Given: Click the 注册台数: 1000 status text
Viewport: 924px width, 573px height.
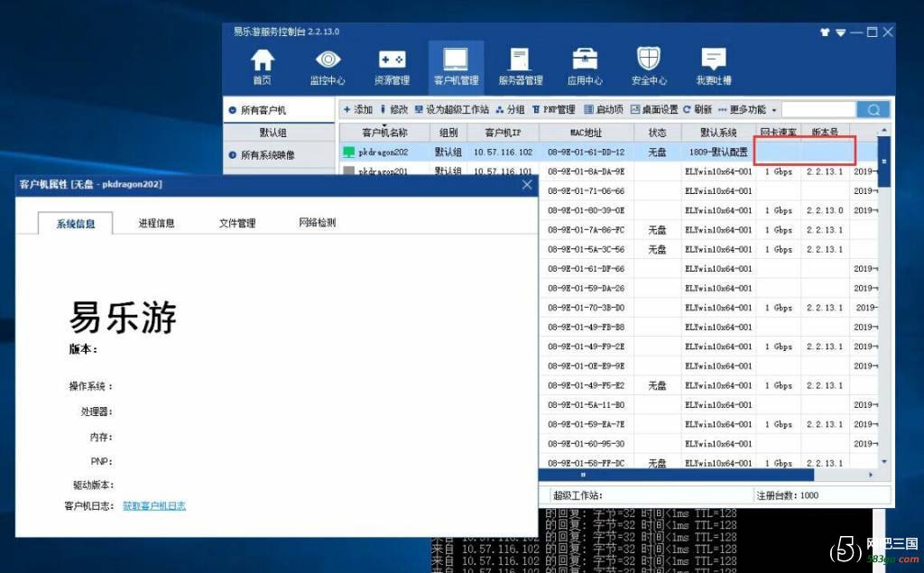Looking at the screenshot, I should 787,495.
